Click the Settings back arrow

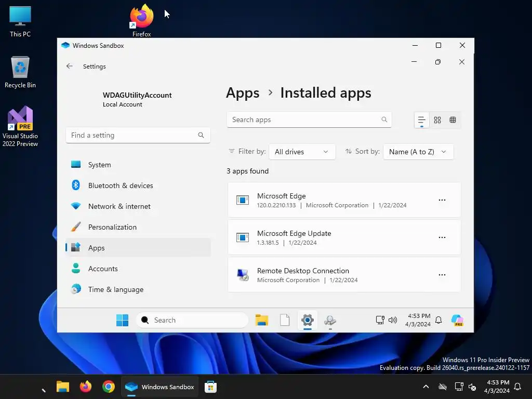[70, 66]
